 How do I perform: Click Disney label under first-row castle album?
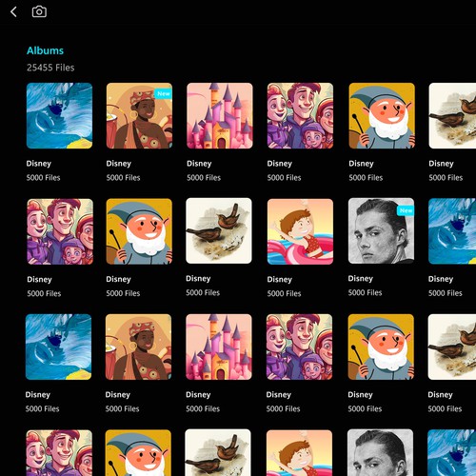(x=199, y=164)
